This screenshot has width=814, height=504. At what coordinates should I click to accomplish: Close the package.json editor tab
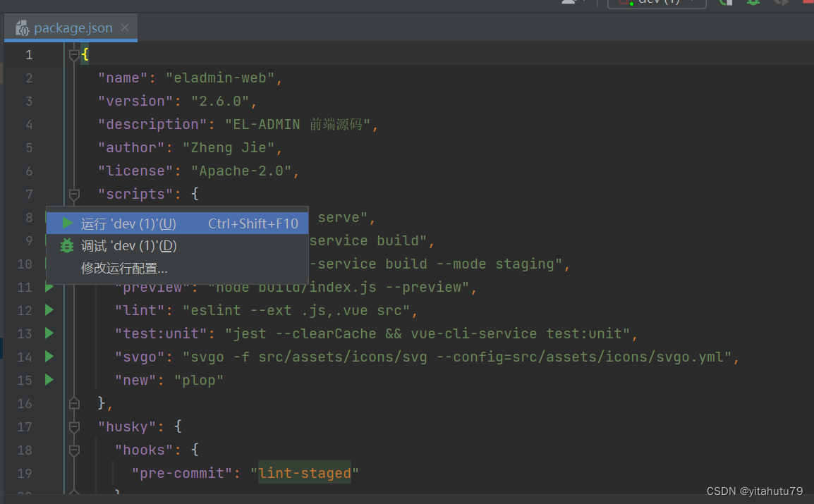124,27
